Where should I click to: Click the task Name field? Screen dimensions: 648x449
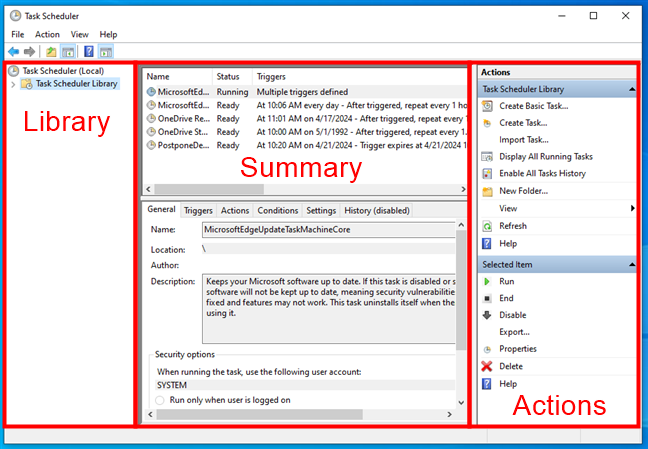coord(329,230)
